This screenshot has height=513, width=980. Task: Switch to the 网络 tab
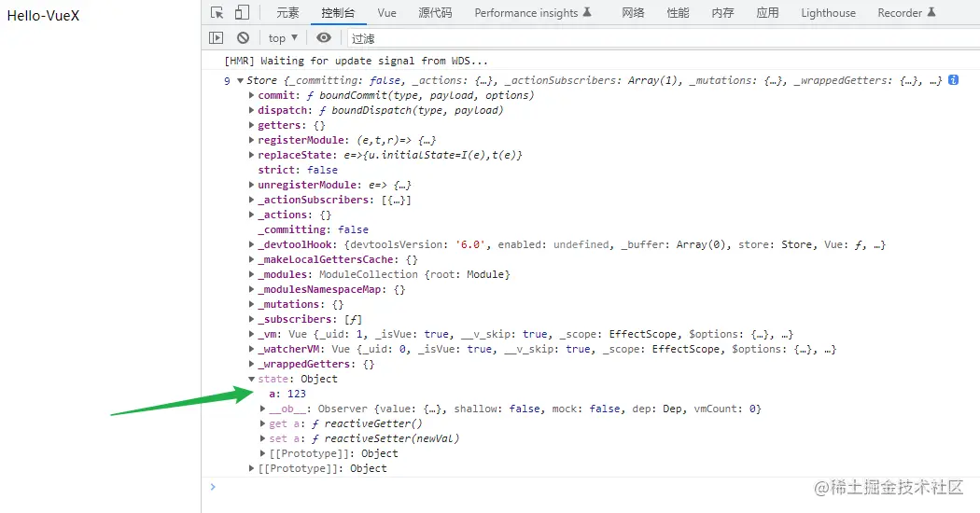click(633, 12)
